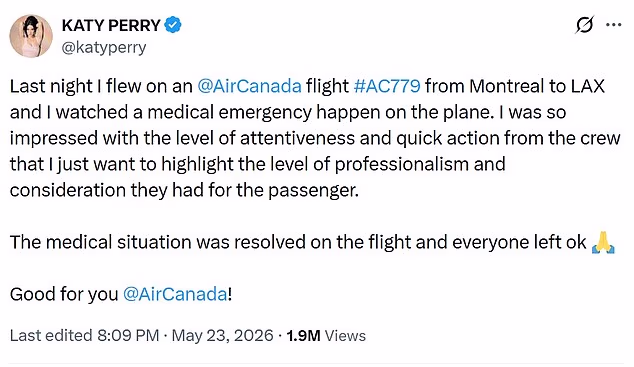The width and height of the screenshot is (634, 367).
Task: Click the praying hands emoji
Action: (603, 243)
